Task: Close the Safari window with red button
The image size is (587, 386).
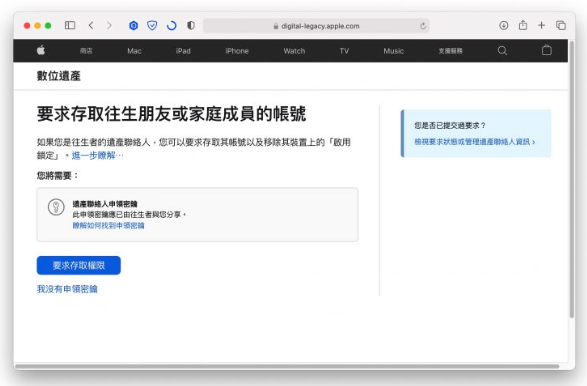Action: (x=27, y=25)
